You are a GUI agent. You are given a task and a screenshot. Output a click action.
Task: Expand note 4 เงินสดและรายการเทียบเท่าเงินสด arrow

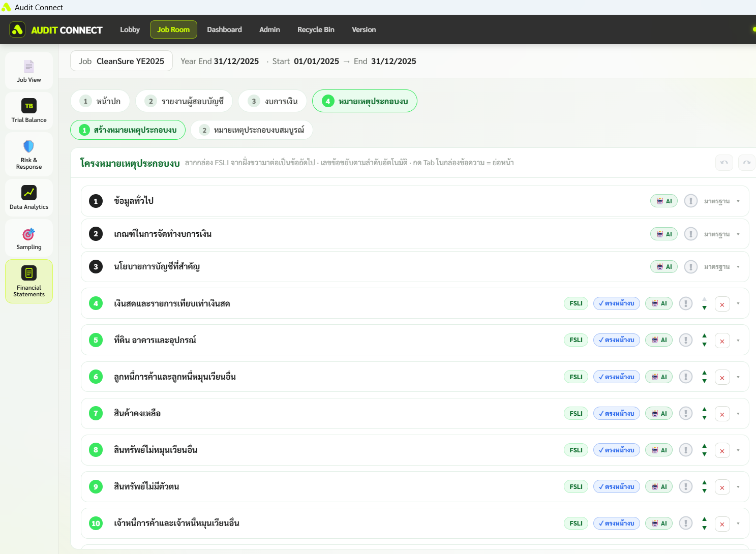[738, 304]
